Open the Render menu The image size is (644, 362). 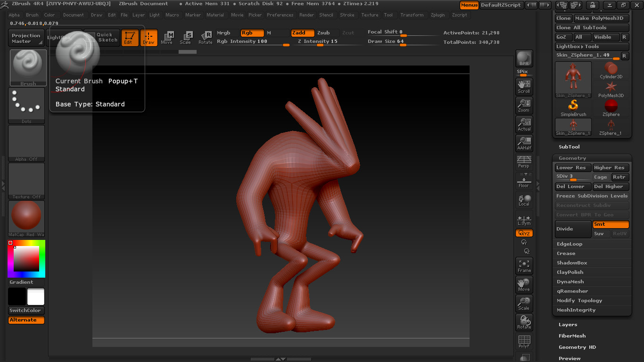306,15
